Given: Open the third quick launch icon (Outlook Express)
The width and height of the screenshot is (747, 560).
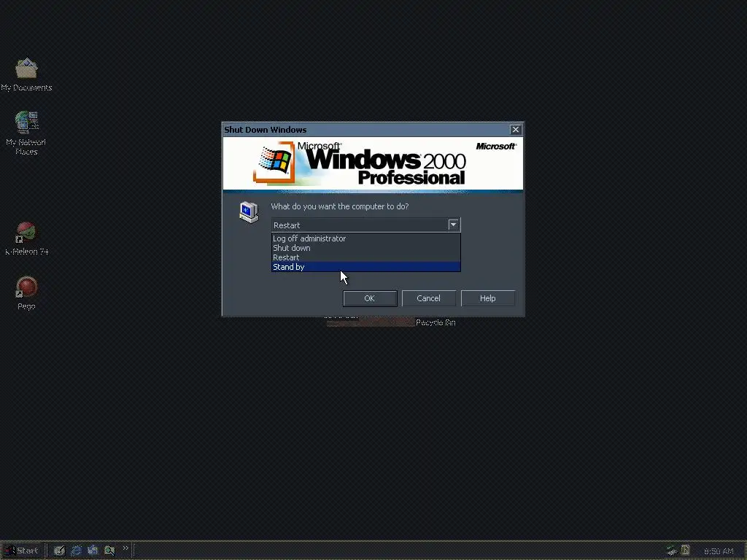Looking at the screenshot, I should coord(93,551).
